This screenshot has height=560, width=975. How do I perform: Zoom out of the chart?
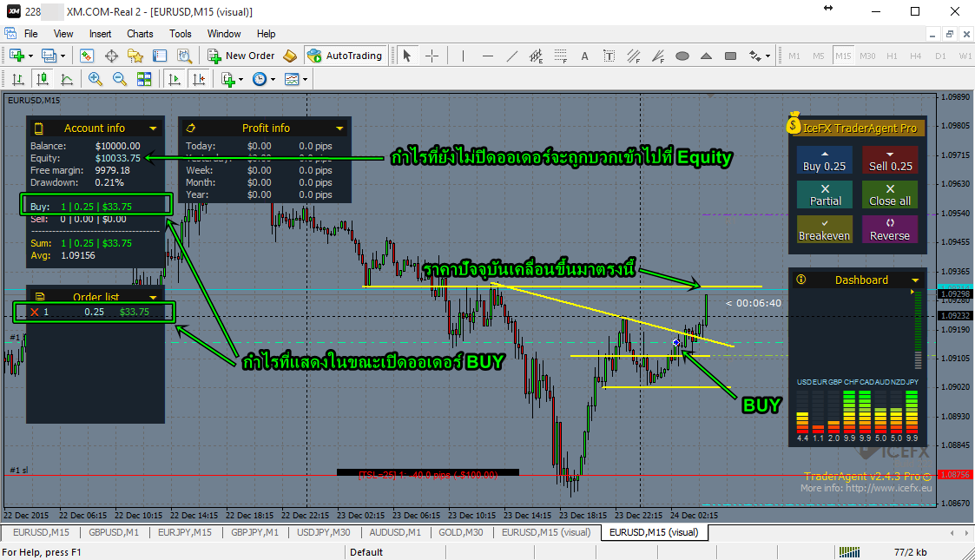[120, 79]
